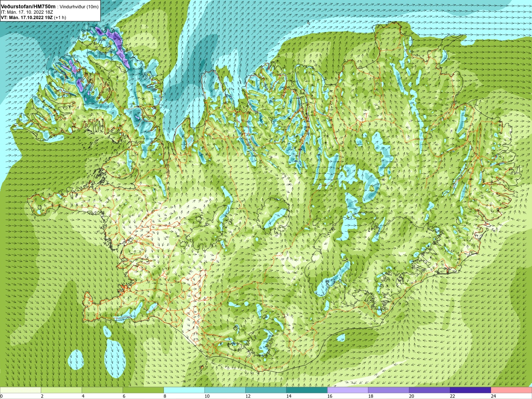Click the legend tick label '12'
The width and height of the screenshot is (532, 399).
point(248,396)
